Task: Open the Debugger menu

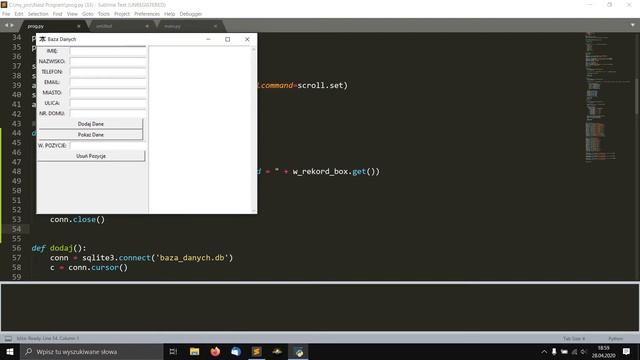Action: click(191, 14)
